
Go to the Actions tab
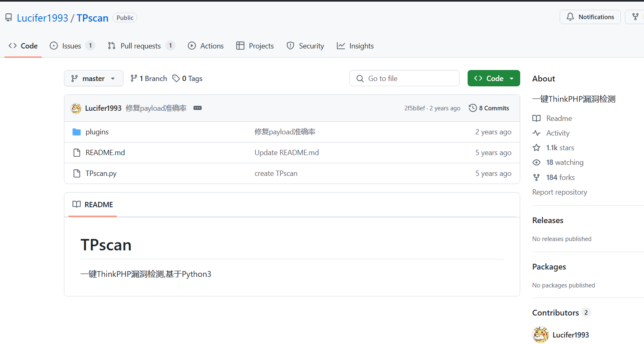click(206, 46)
